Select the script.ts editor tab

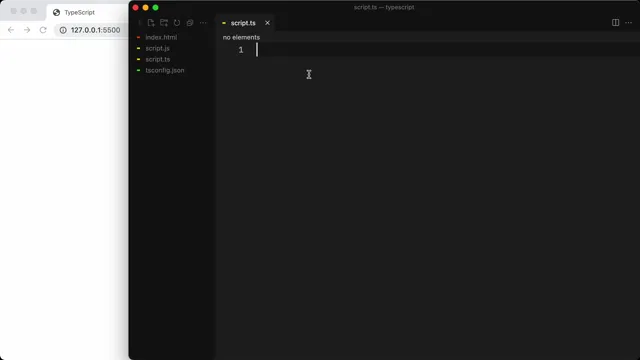[245, 23]
